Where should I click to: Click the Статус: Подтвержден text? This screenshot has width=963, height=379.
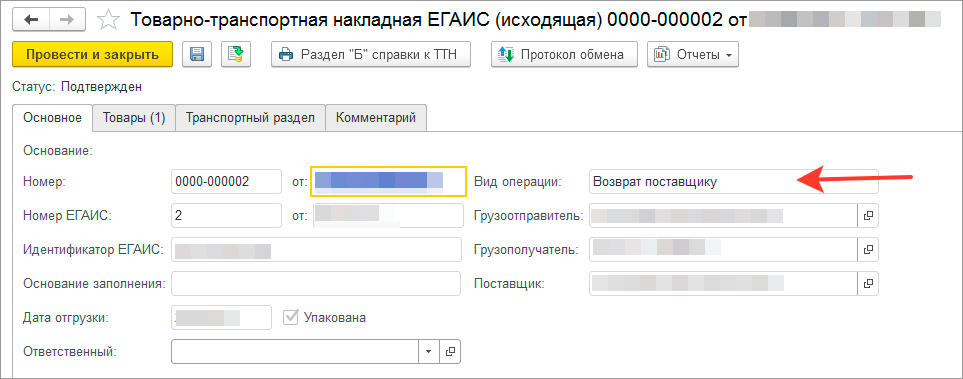pos(77,87)
